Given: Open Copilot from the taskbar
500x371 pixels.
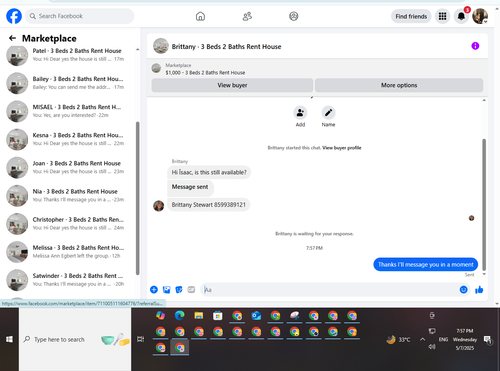Looking at the screenshot, I should (x=161, y=315).
